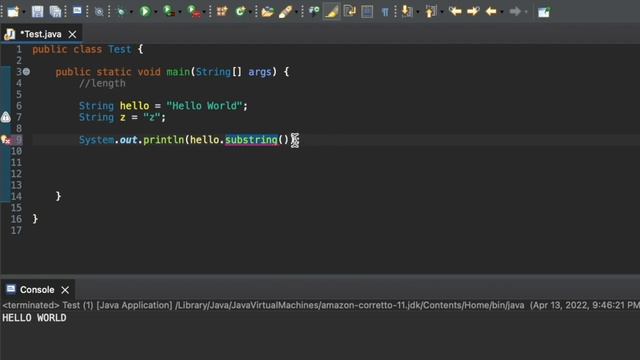Select the *Test.java editor tab
The image size is (640, 360).
click(41, 34)
